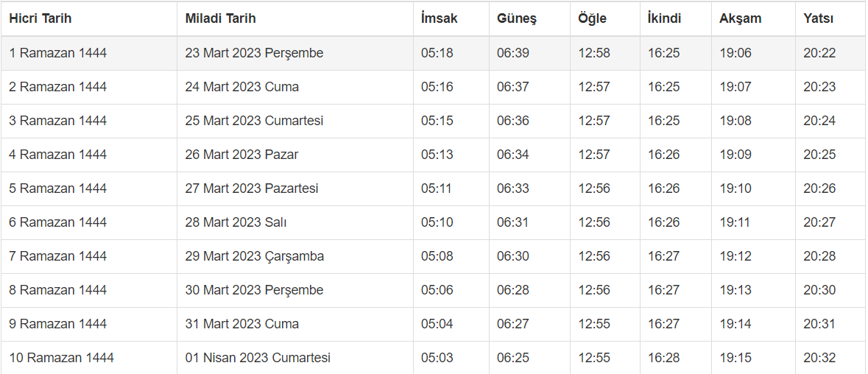Click the 24 Mart 2023 Cuma date
This screenshot has width=868, height=374.
pos(241,87)
